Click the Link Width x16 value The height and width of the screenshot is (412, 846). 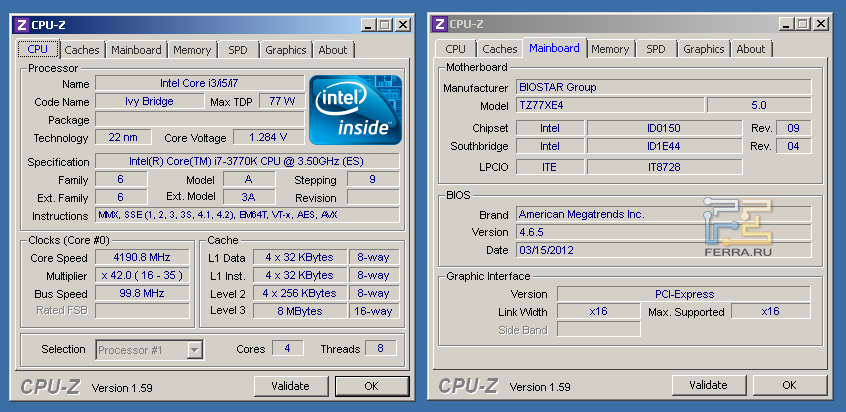point(599,311)
